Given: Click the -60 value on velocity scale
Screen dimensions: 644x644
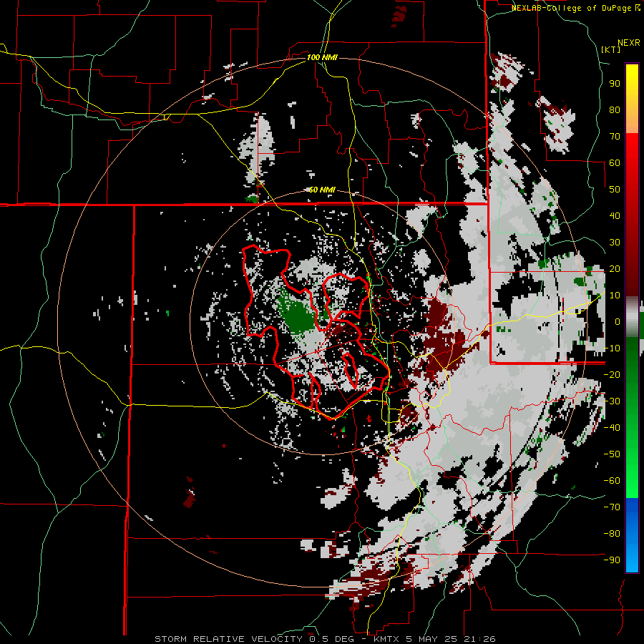Looking at the screenshot, I should click(613, 481).
